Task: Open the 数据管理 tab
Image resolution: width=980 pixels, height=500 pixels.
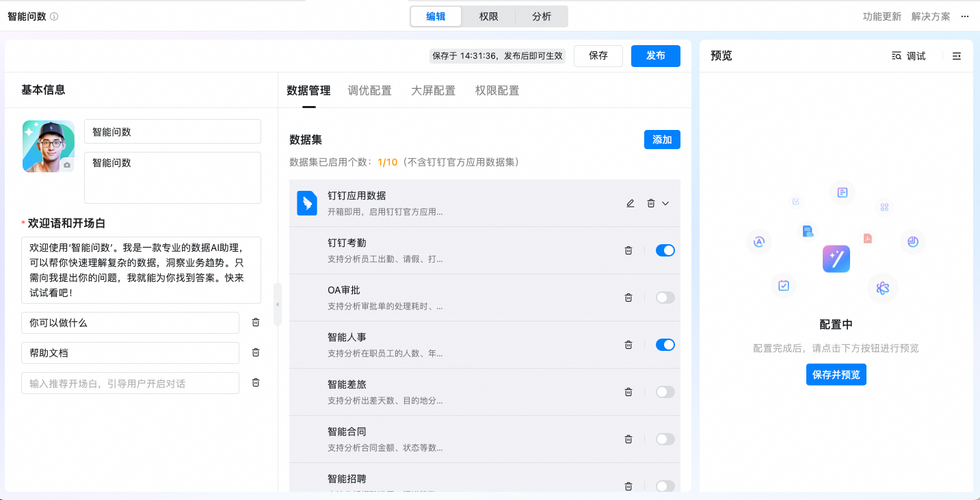Action: tap(308, 90)
